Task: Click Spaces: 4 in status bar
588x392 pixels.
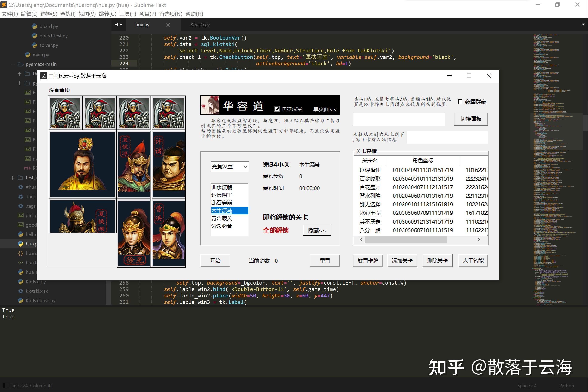Action: click(x=527, y=386)
